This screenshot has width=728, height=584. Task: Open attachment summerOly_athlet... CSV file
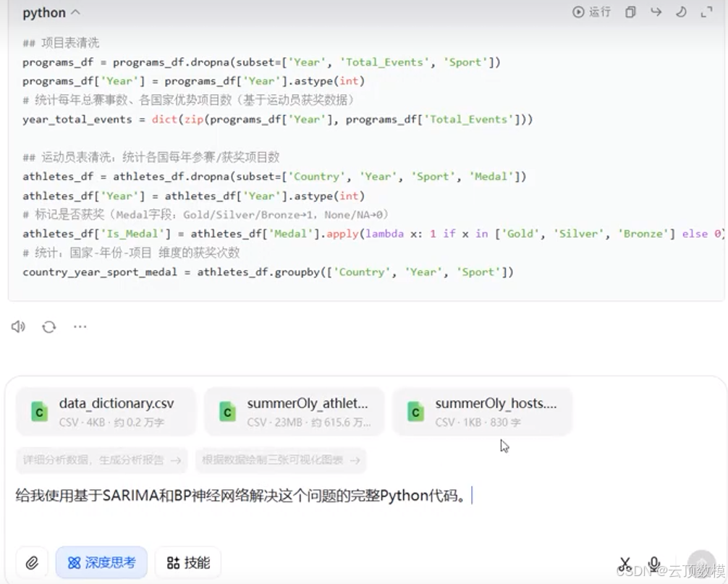click(295, 412)
